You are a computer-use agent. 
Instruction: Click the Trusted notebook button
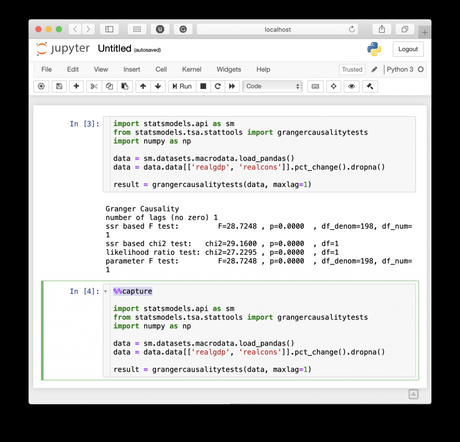pos(352,69)
